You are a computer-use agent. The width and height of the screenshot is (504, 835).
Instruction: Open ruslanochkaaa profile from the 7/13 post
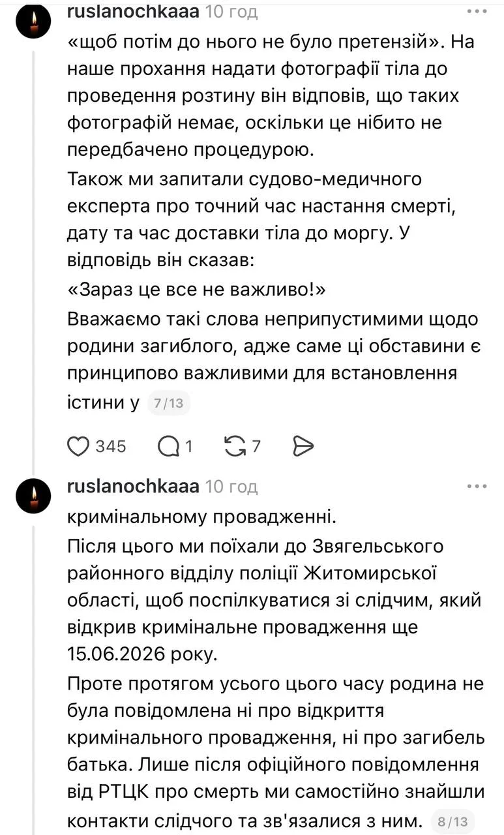[133, 11]
